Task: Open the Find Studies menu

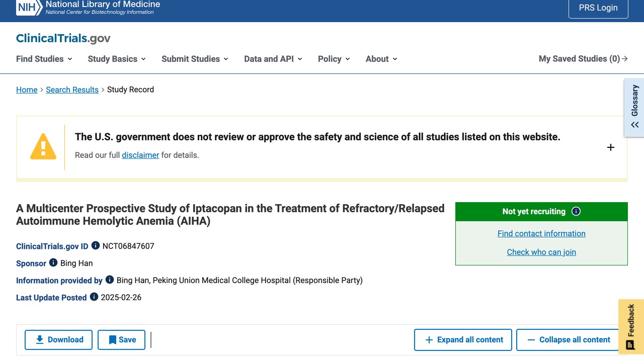Action: pyautogui.click(x=44, y=59)
